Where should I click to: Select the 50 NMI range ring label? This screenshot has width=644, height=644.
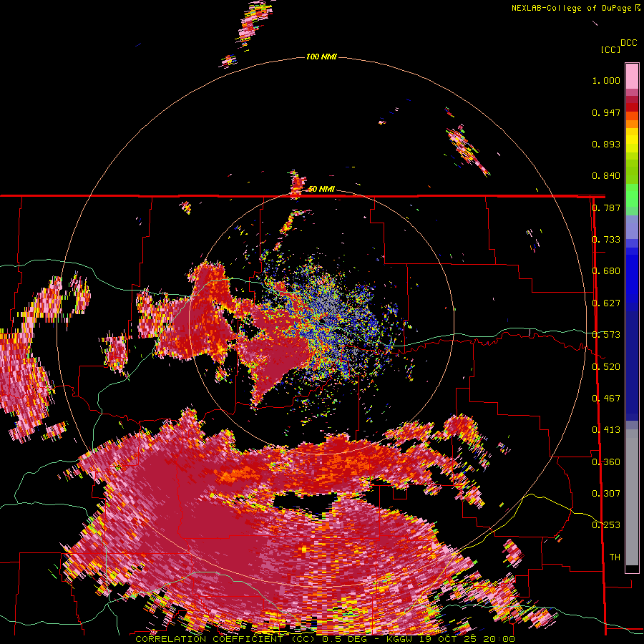click(321, 189)
